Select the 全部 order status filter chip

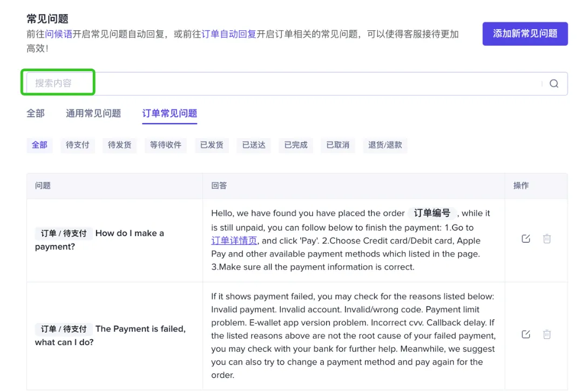pos(39,145)
